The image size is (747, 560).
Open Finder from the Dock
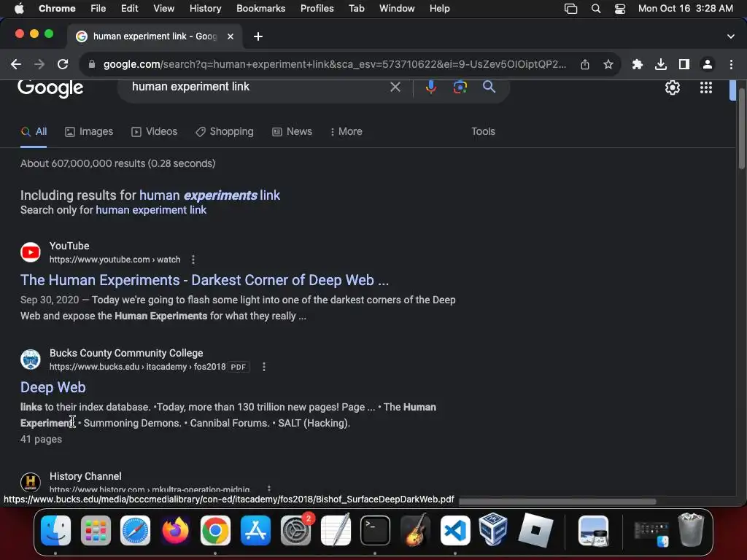point(55,531)
